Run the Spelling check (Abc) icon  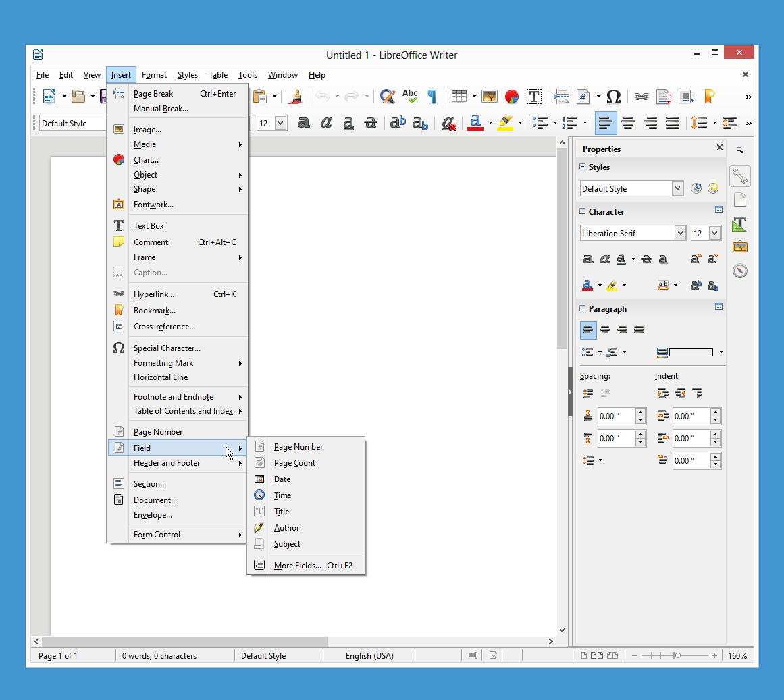pyautogui.click(x=410, y=97)
